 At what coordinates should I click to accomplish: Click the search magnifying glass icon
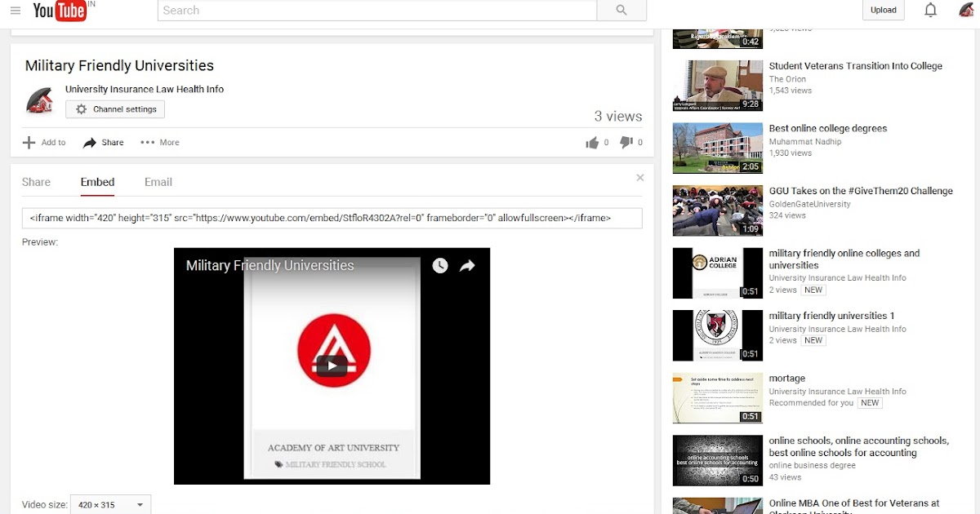coord(621,11)
